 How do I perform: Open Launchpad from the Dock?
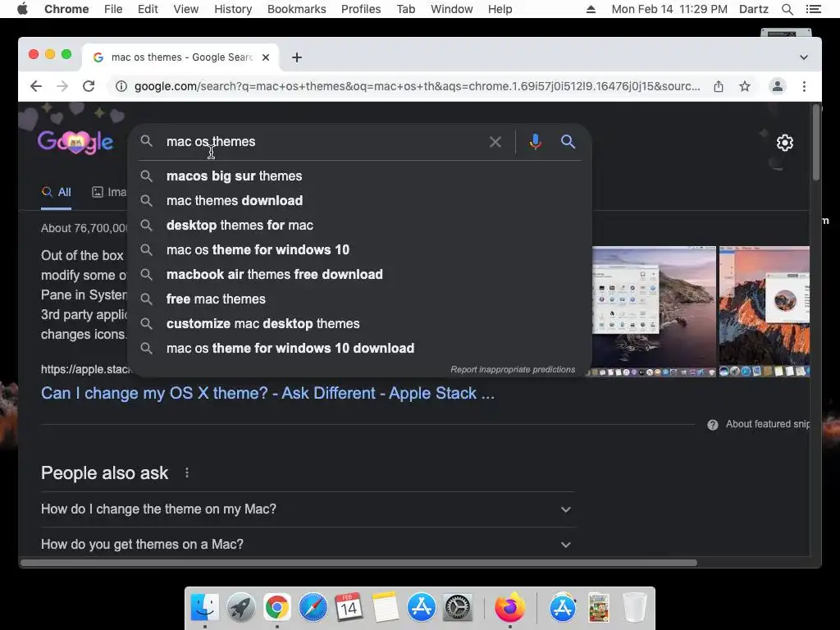pyautogui.click(x=241, y=608)
